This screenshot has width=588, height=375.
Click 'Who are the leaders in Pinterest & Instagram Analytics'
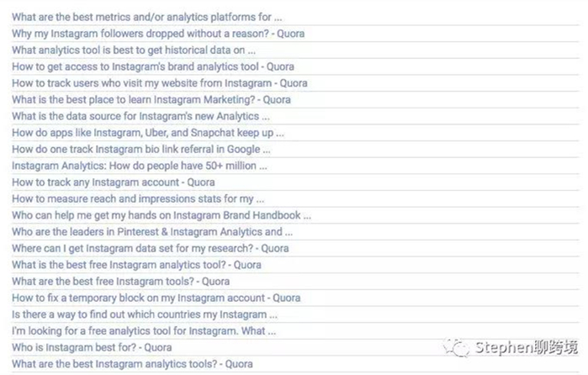[152, 232]
